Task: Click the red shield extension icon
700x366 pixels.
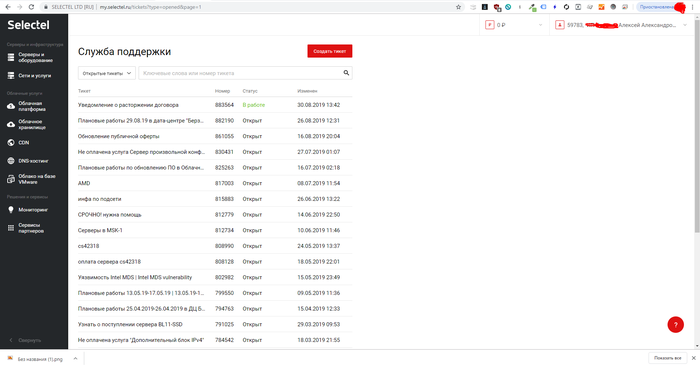Action: [497, 7]
